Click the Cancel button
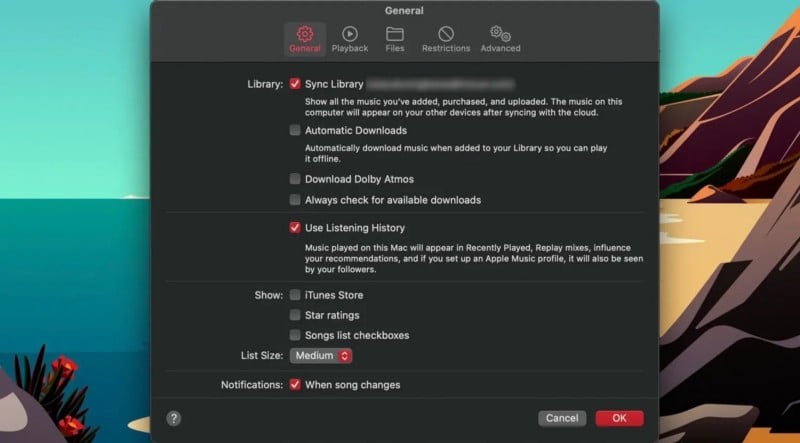The image size is (800, 443). click(x=562, y=419)
